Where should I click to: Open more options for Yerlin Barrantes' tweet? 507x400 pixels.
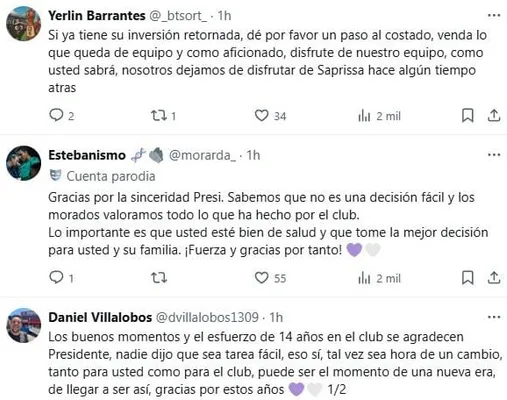[494, 15]
